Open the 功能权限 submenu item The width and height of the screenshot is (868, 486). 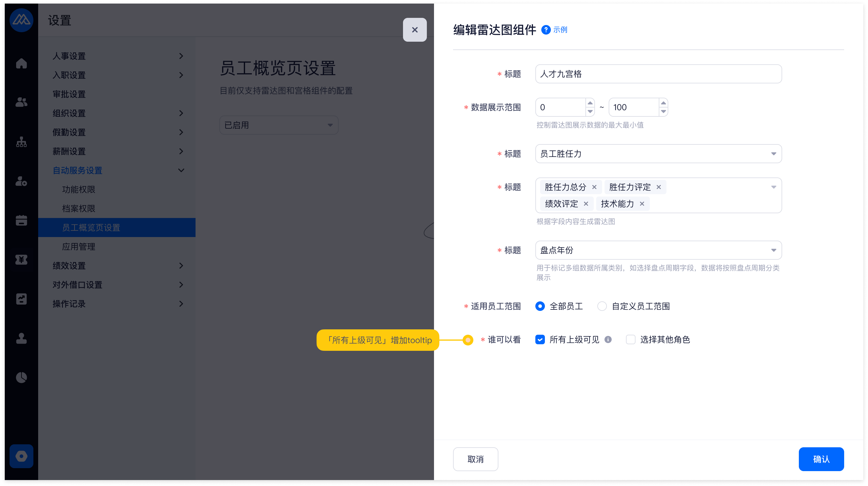coord(117,189)
